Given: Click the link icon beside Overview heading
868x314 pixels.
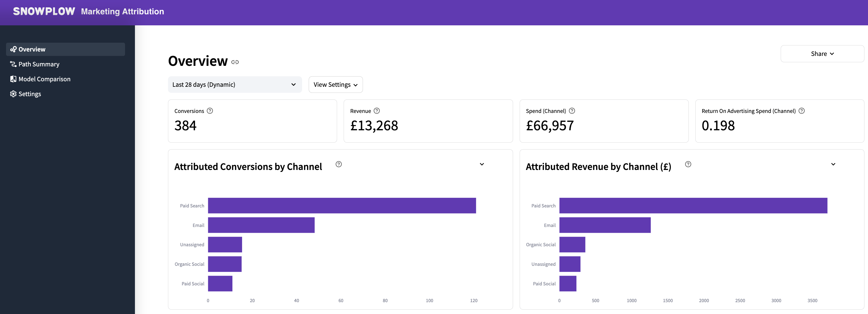Looking at the screenshot, I should pos(235,62).
